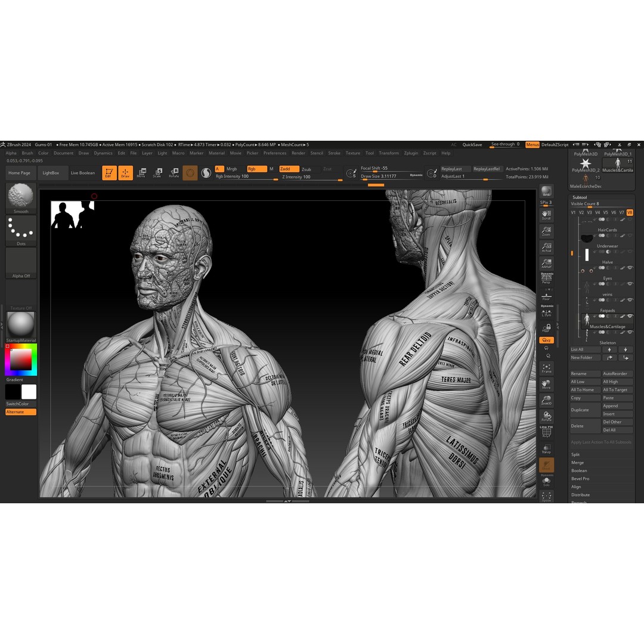The image size is (644, 644).
Task: Select the Scroll canvas tool
Action: 546,215
